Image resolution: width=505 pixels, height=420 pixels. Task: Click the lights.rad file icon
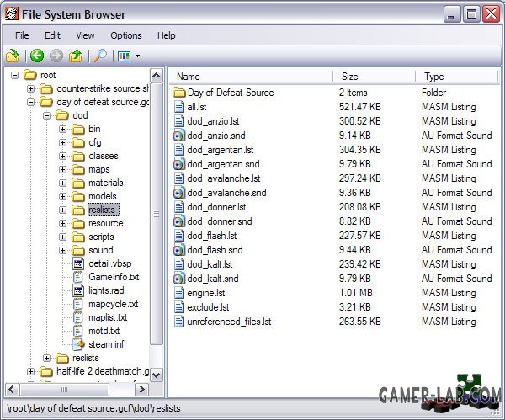pyautogui.click(x=78, y=290)
